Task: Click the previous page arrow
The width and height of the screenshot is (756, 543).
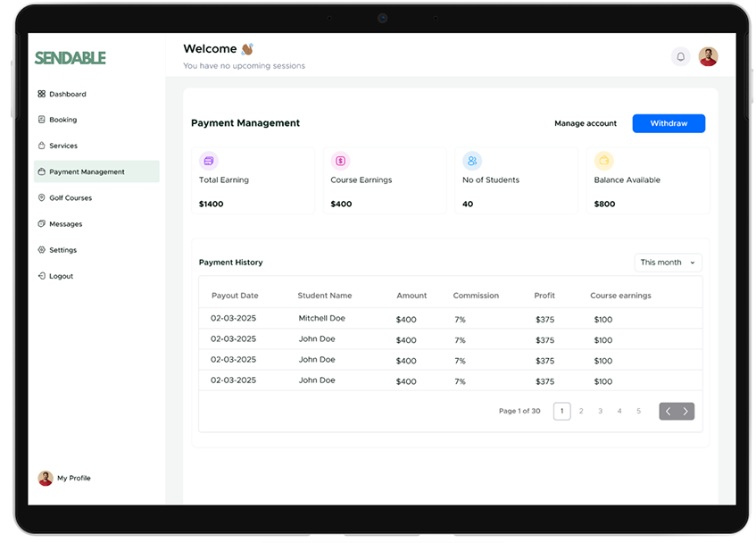Action: (668, 411)
